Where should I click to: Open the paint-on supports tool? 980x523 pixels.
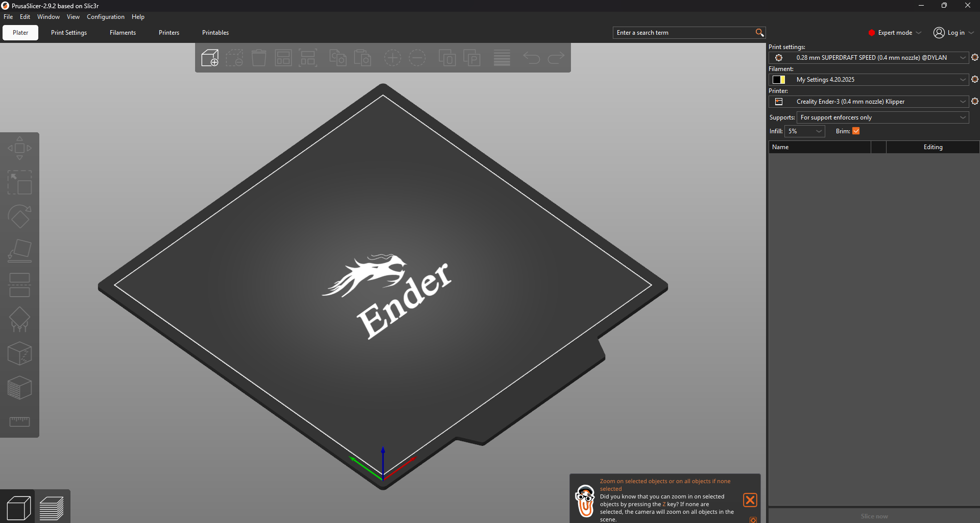click(19, 319)
